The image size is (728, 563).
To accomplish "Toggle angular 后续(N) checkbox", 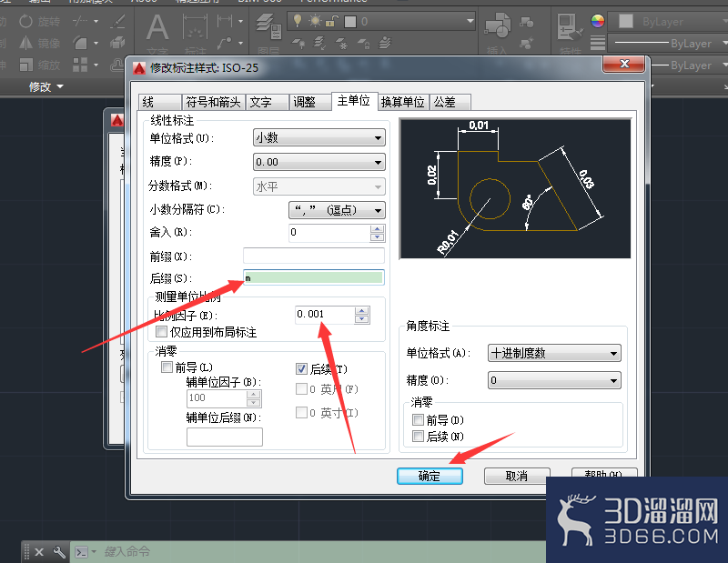I will [x=418, y=436].
